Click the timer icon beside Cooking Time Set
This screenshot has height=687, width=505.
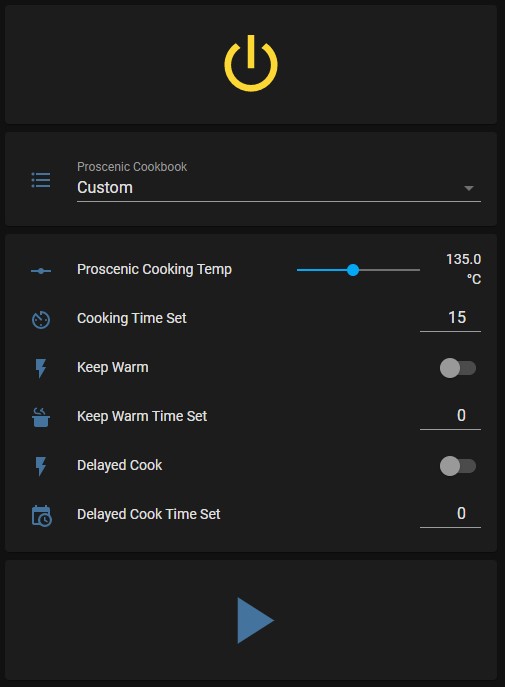pyautogui.click(x=41, y=319)
